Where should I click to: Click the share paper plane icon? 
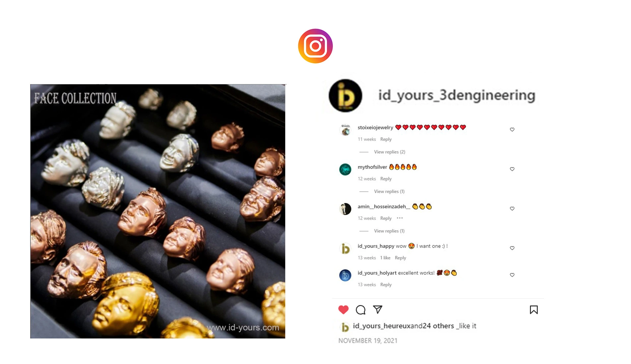[x=378, y=309]
